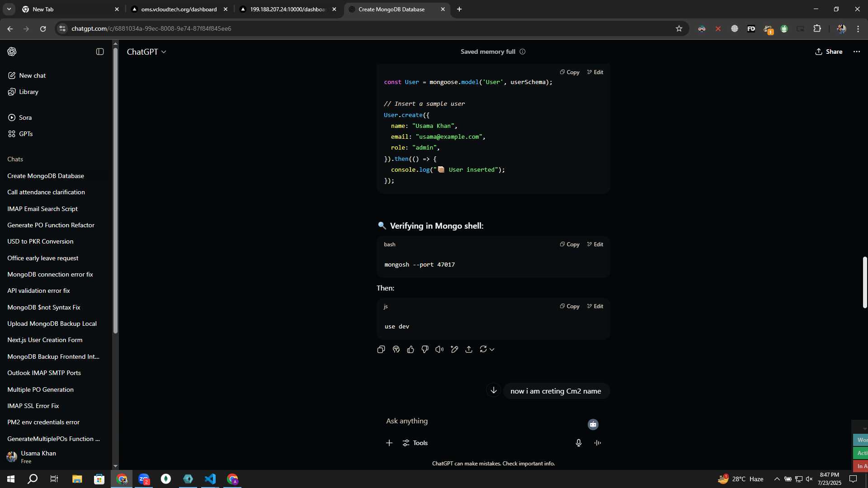Screen dimensions: 868x488
Task: Switch to the New Tab browser tab
Action: [71, 9]
